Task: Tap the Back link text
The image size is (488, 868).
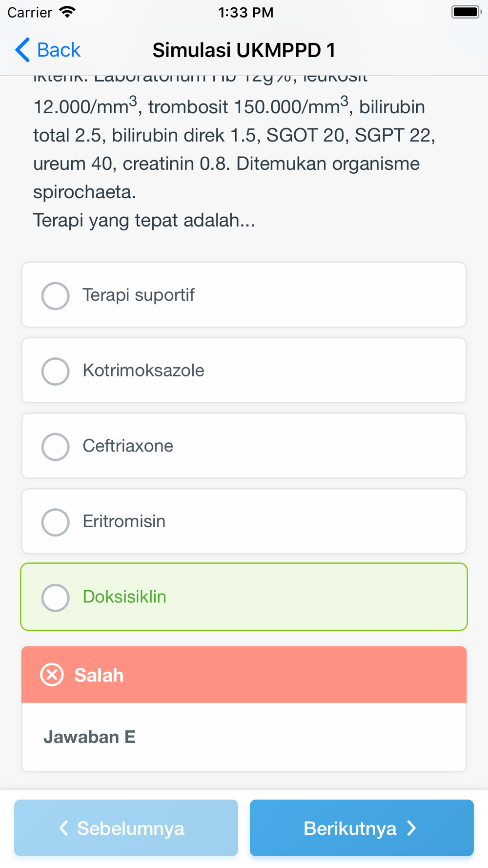Action: (59, 50)
